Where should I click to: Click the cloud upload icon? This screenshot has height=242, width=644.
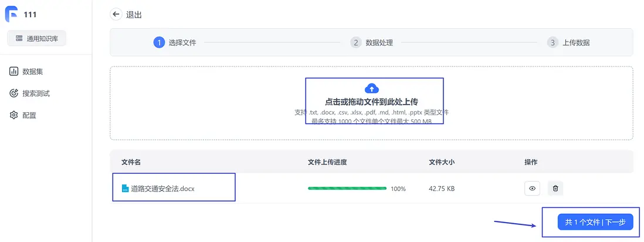371,89
